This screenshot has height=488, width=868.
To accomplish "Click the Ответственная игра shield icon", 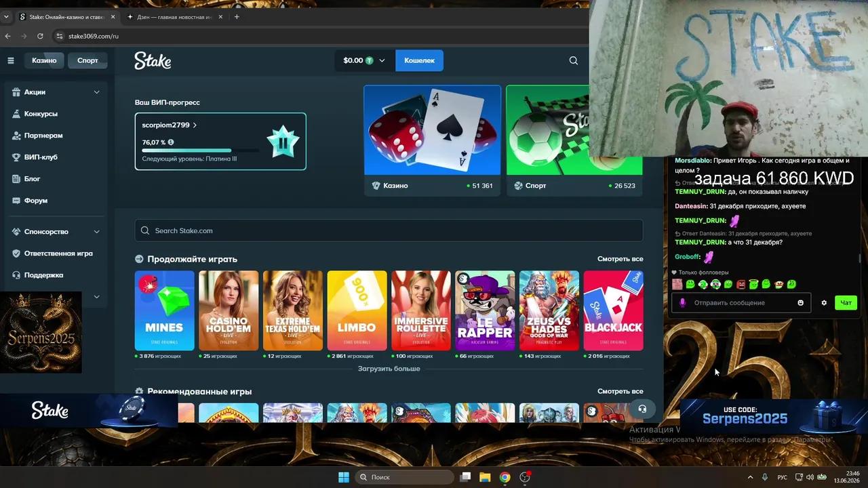I will [x=16, y=253].
